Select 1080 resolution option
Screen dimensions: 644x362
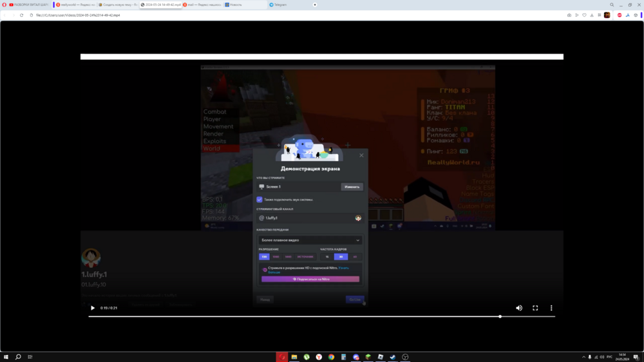pyautogui.click(x=276, y=257)
